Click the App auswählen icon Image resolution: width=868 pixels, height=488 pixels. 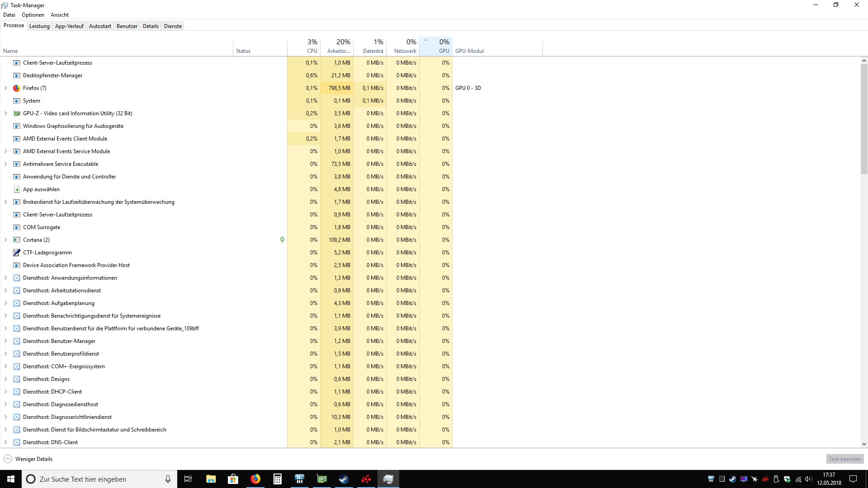click(x=17, y=189)
